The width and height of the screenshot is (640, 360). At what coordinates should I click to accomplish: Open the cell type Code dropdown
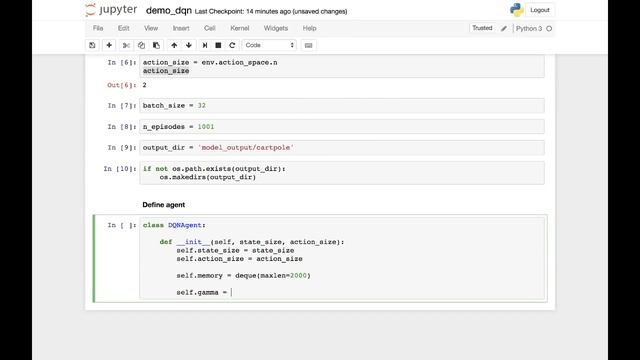point(269,45)
